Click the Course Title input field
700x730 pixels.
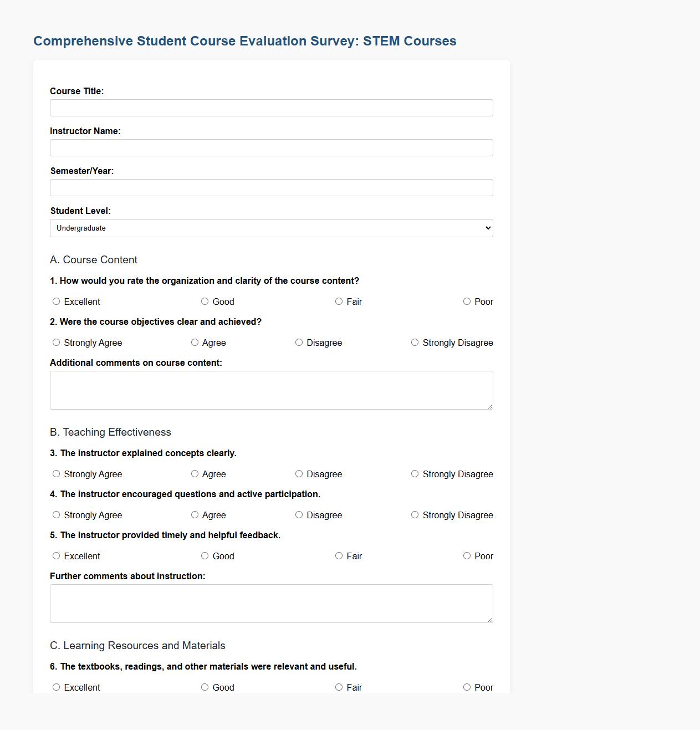click(271, 108)
